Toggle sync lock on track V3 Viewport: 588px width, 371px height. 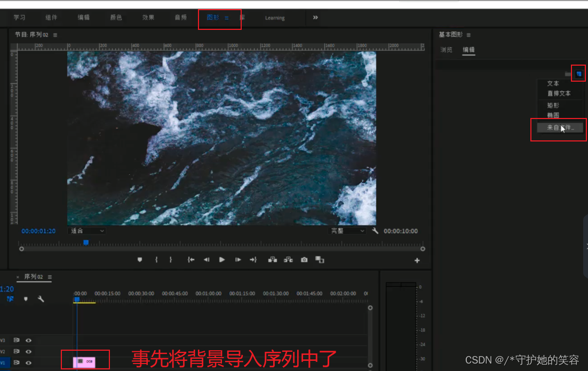coord(16,340)
